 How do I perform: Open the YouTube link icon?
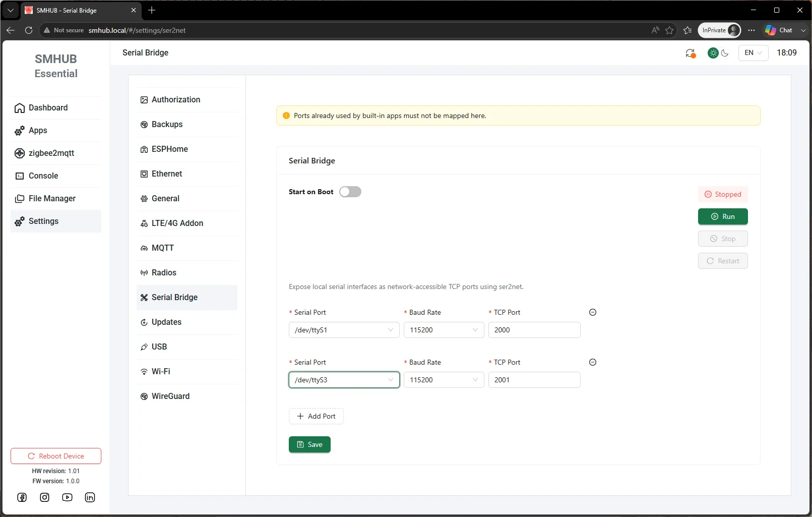tap(68, 497)
